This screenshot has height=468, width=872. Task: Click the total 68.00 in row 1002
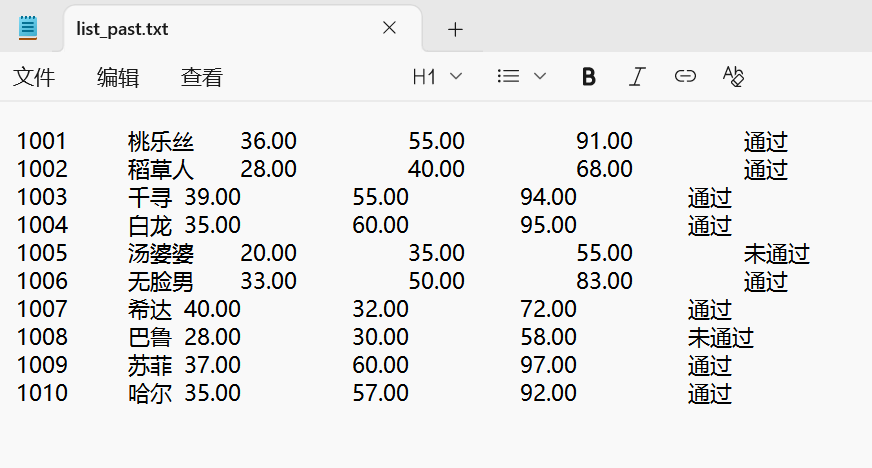pyautogui.click(x=604, y=169)
